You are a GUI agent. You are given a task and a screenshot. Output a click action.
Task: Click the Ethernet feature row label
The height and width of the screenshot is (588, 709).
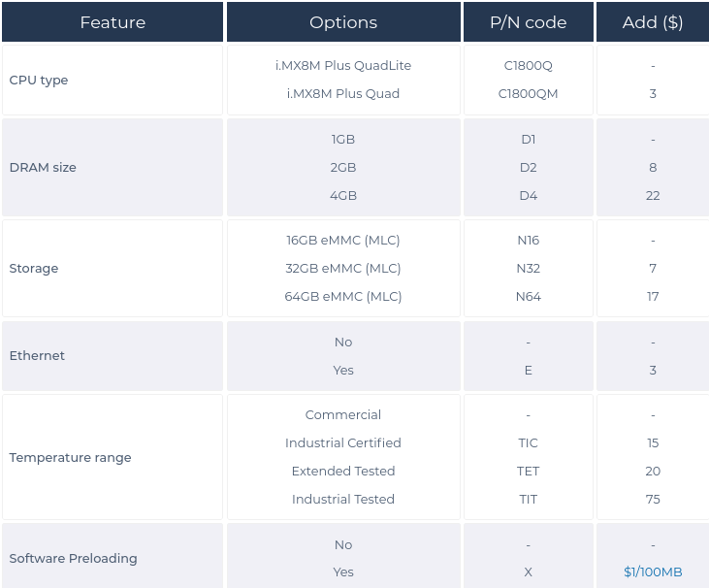pyautogui.click(x=37, y=355)
